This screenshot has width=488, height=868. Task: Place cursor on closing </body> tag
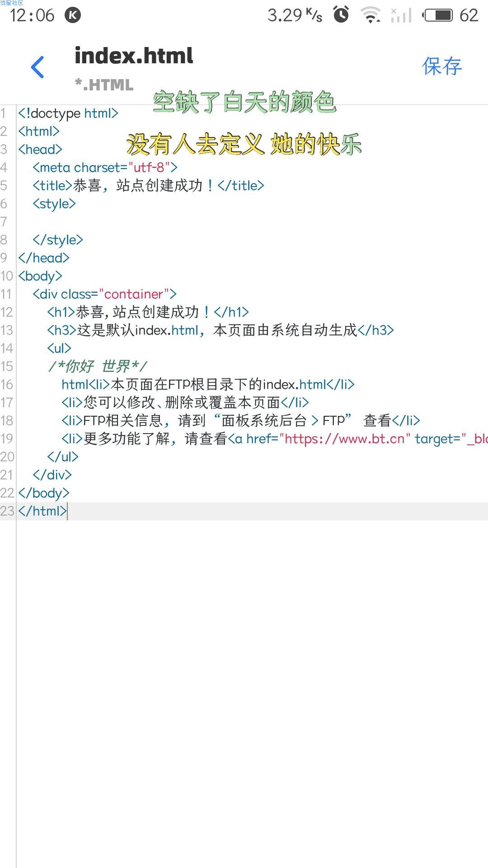click(x=44, y=493)
